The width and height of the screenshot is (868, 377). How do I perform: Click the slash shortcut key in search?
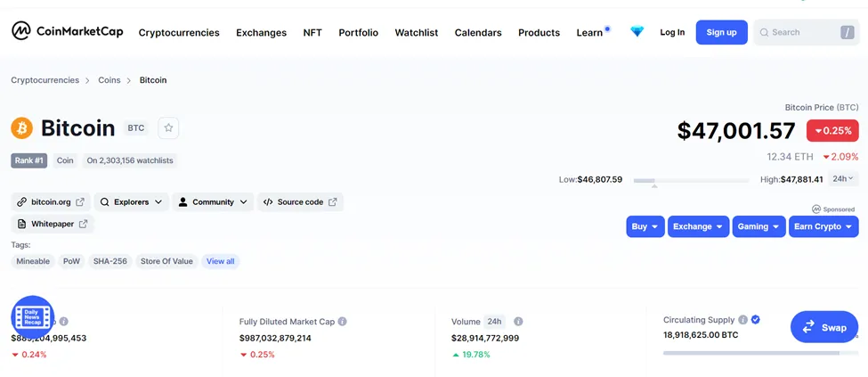[x=847, y=32]
